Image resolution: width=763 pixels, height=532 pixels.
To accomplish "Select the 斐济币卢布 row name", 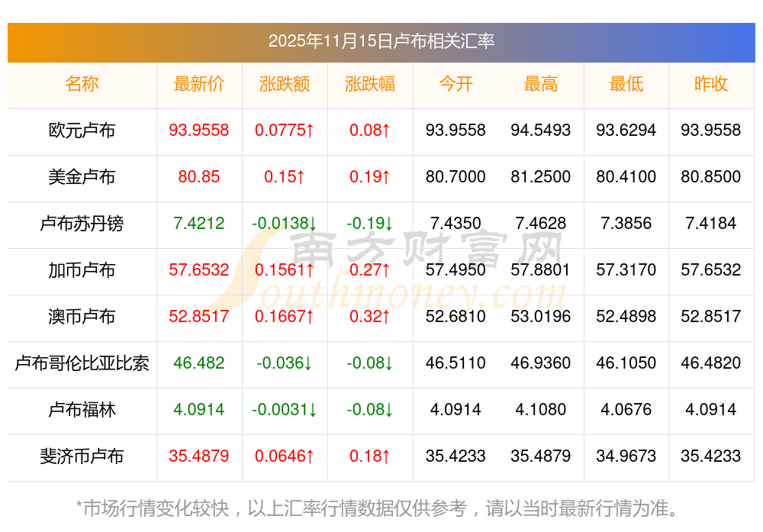I will [82, 456].
